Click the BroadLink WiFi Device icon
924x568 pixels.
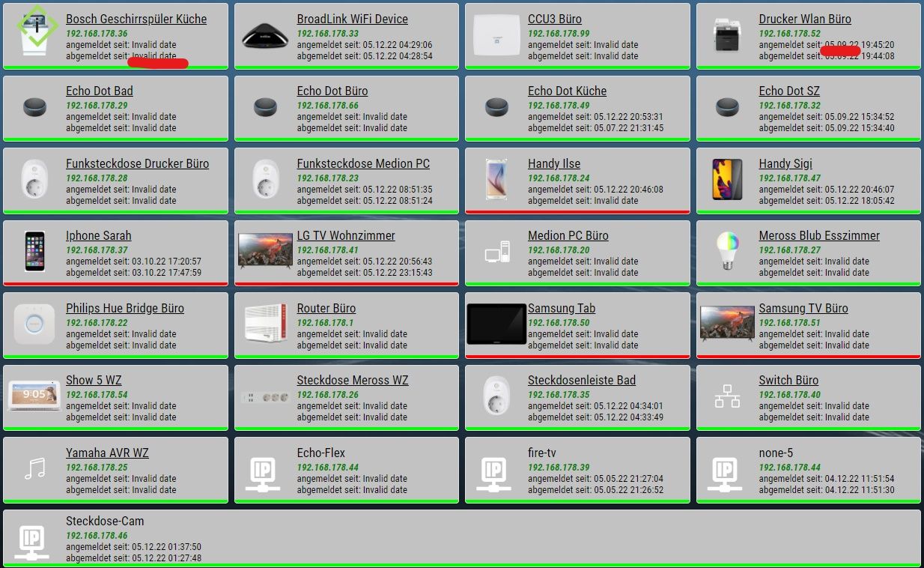[265, 34]
